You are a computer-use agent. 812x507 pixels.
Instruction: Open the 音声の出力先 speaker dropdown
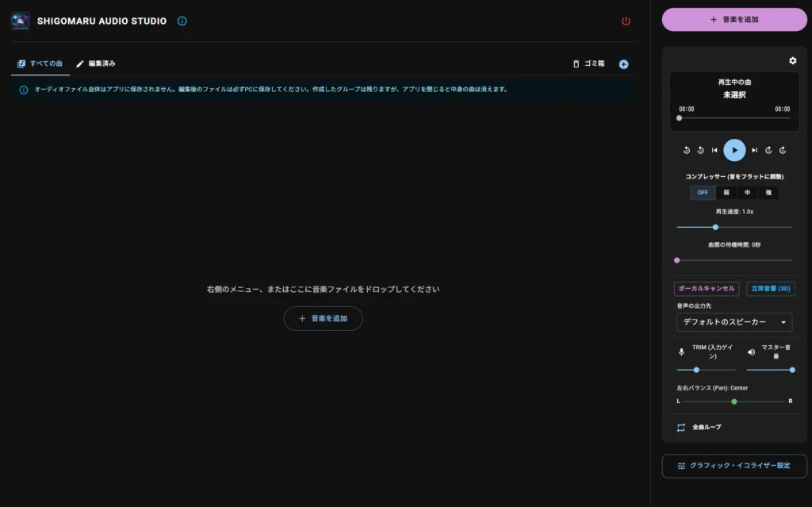click(x=734, y=322)
